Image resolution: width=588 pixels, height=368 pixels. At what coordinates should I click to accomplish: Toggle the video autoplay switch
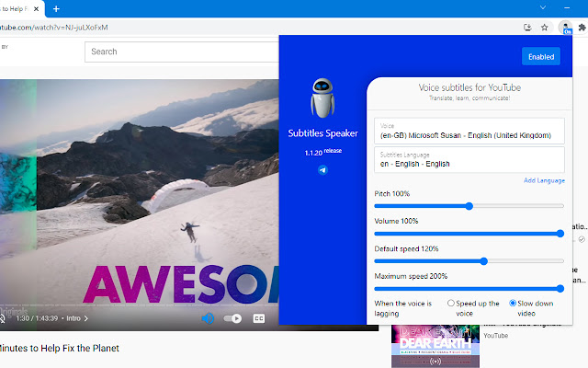233,318
